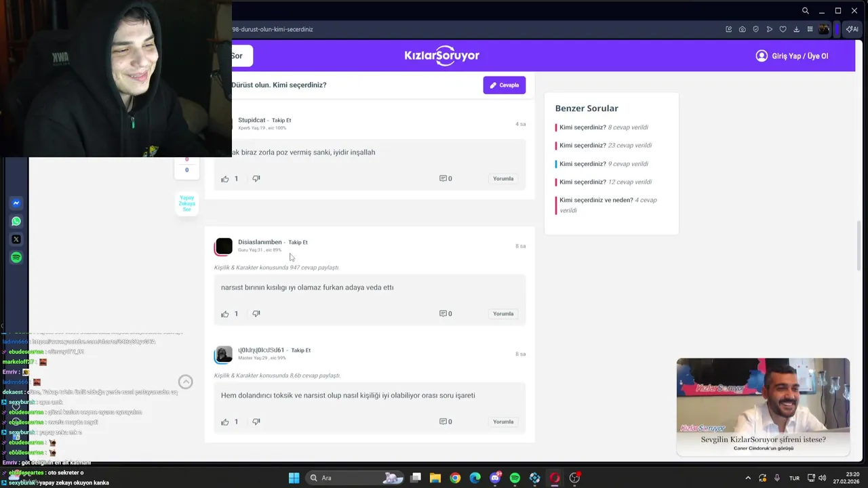868x488 pixels.
Task: Click Disiaslanimben's black avatar
Action: click(224, 247)
